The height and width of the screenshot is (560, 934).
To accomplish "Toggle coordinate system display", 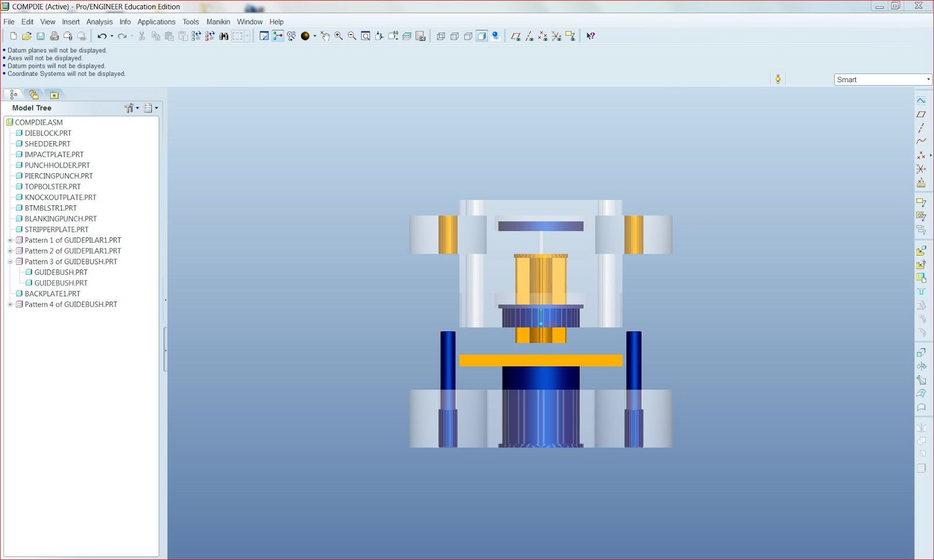I will point(555,36).
